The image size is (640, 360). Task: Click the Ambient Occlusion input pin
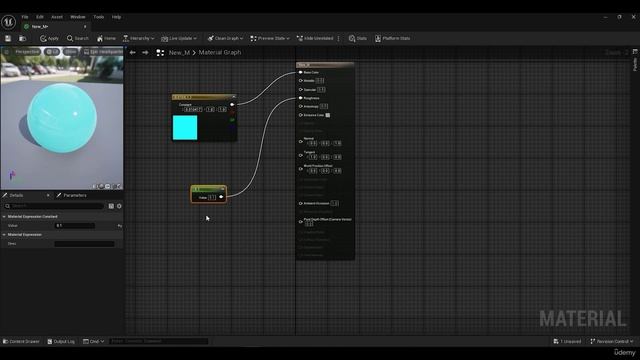(300, 203)
